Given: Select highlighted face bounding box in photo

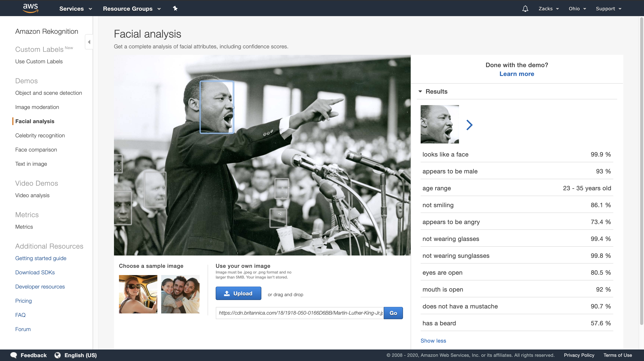Looking at the screenshot, I should click(x=217, y=107).
